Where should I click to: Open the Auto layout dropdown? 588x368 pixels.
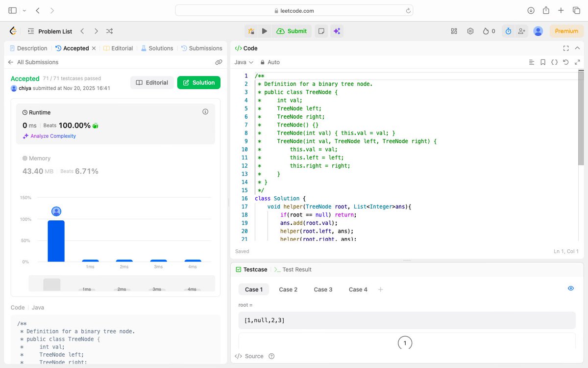pyautogui.click(x=270, y=62)
